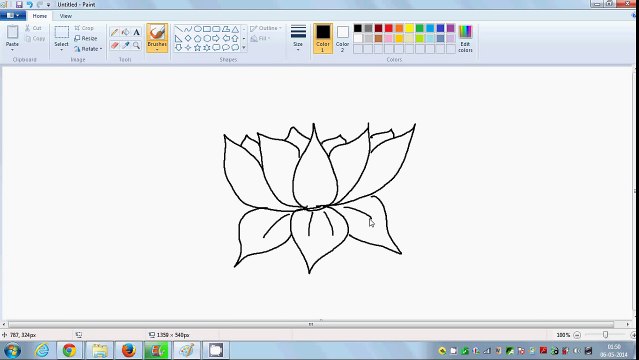Viewport: 639px width, 360px height.
Task: Open Firefox from the taskbar
Action: pos(128,350)
